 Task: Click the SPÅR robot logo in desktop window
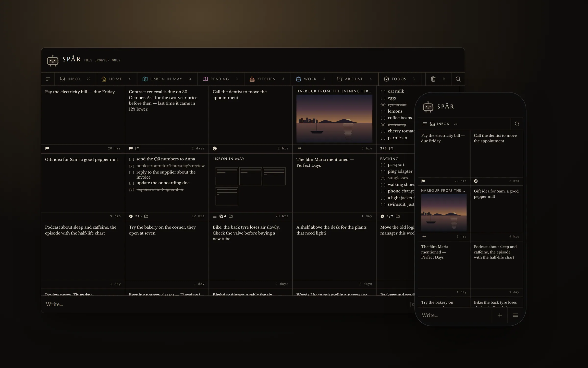pos(52,60)
